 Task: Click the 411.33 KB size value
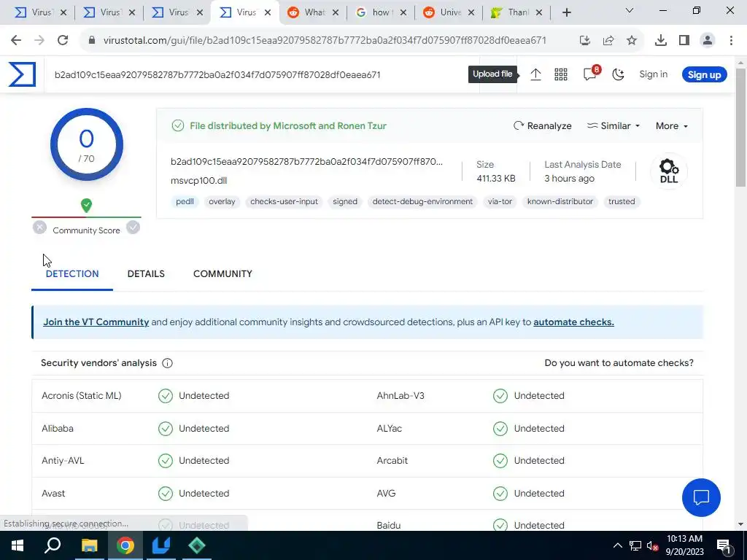(496, 179)
